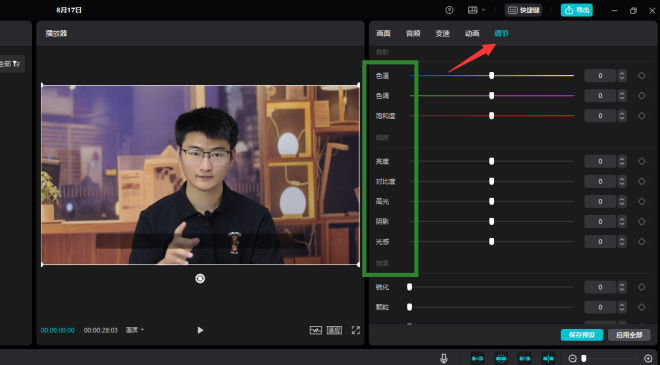
Task: Switch to the 变速 tab
Action: (x=442, y=33)
